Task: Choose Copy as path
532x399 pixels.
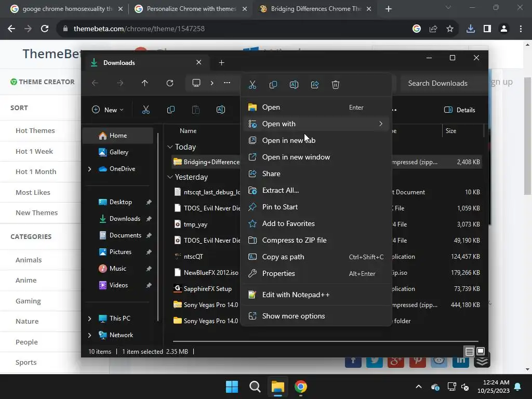Action: 316,257
